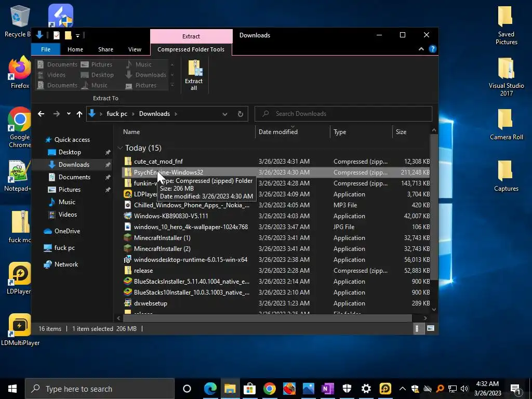Expand Extract To destinations list
Viewport: 532px width, 399px height.
click(172, 85)
